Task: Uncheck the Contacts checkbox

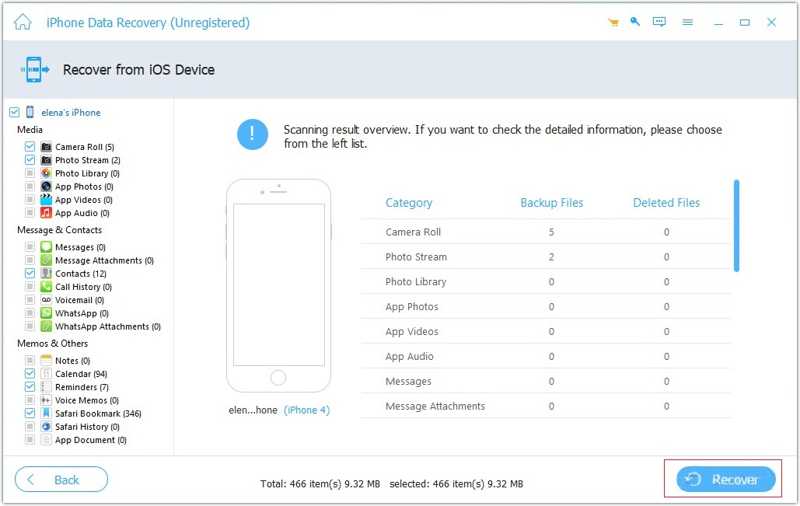Action: (x=30, y=273)
